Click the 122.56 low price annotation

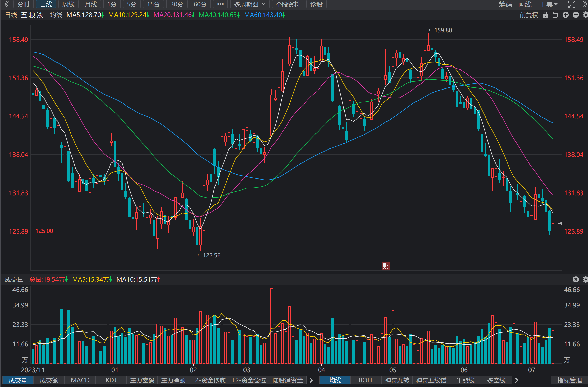coord(209,255)
